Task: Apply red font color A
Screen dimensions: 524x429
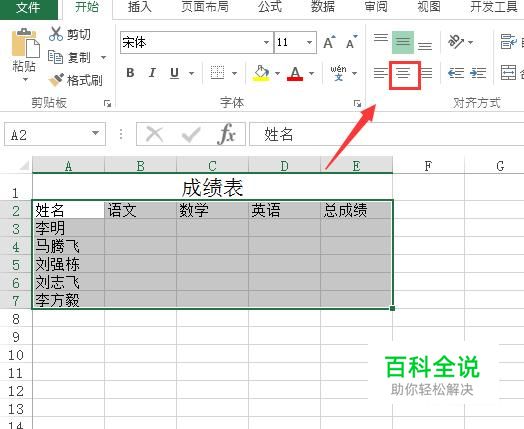Action: click(295, 73)
